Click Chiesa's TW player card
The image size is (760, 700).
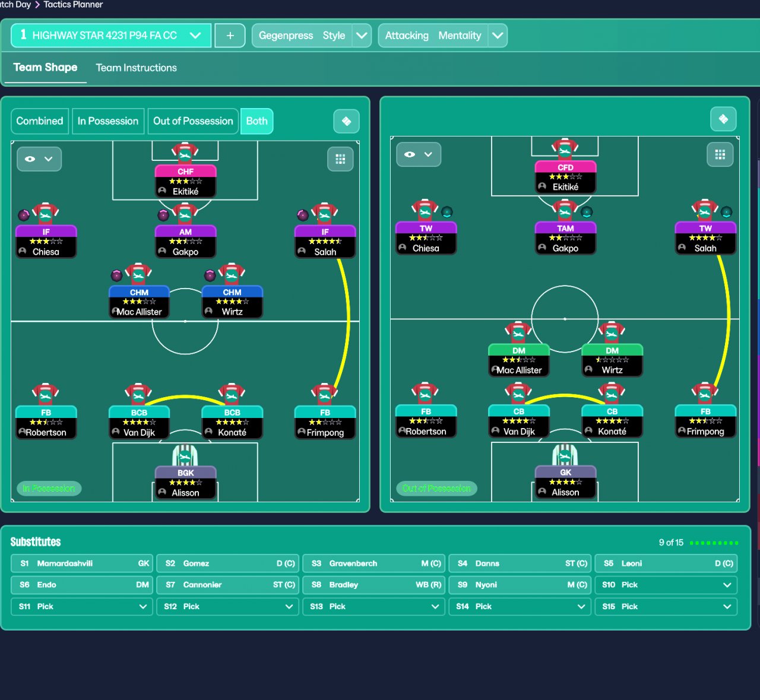coord(426,238)
